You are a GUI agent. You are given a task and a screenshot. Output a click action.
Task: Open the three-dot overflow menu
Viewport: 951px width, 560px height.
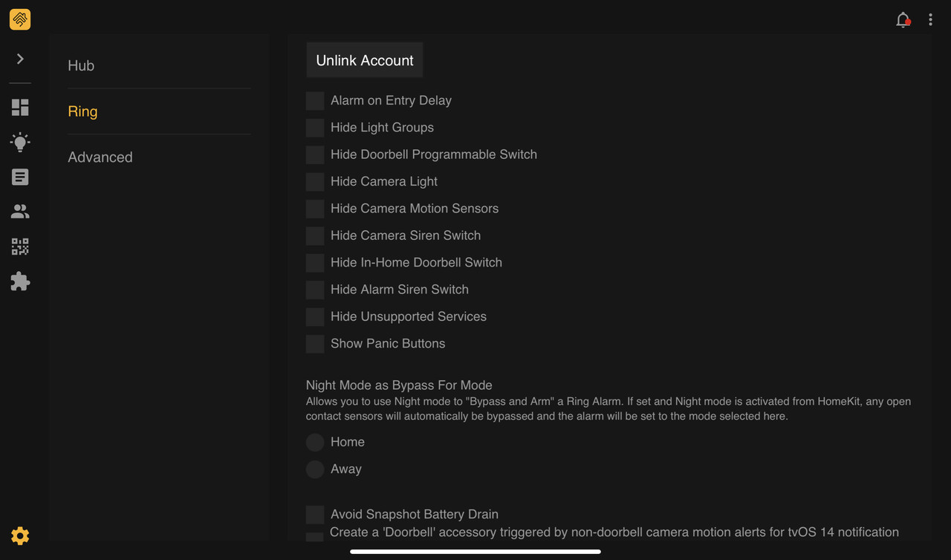[930, 20]
